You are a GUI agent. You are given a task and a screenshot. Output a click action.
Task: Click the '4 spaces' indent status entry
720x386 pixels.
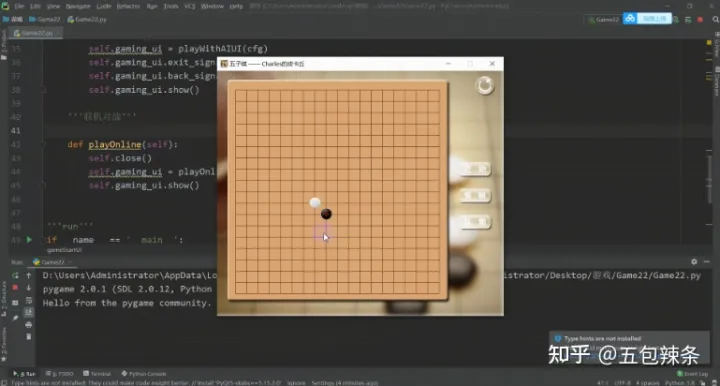coord(647,383)
